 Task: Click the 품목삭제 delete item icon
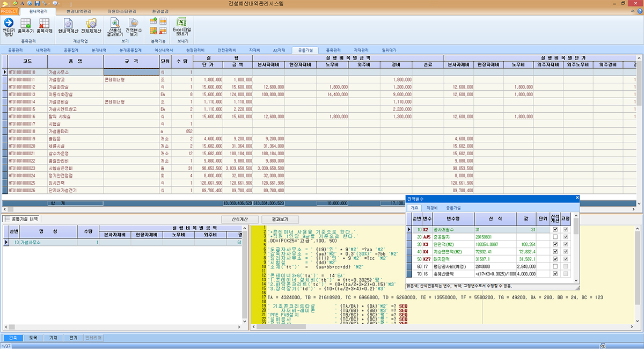(x=44, y=23)
